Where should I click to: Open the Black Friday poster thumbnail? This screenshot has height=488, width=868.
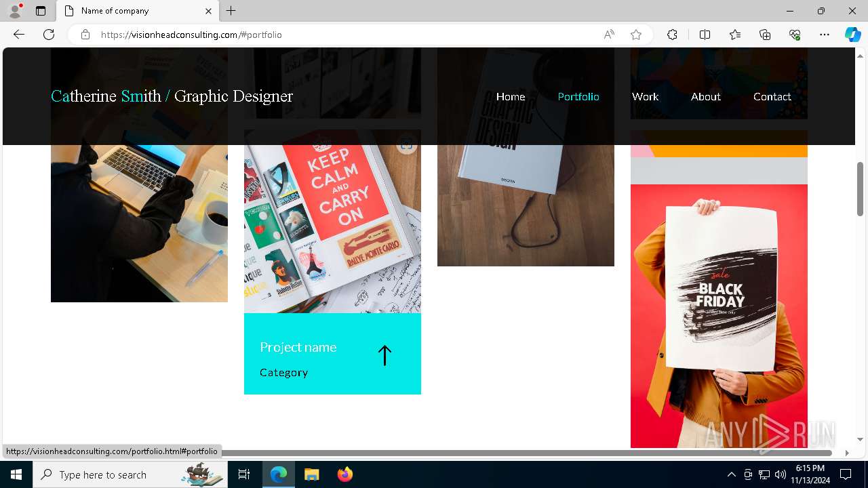click(719, 316)
